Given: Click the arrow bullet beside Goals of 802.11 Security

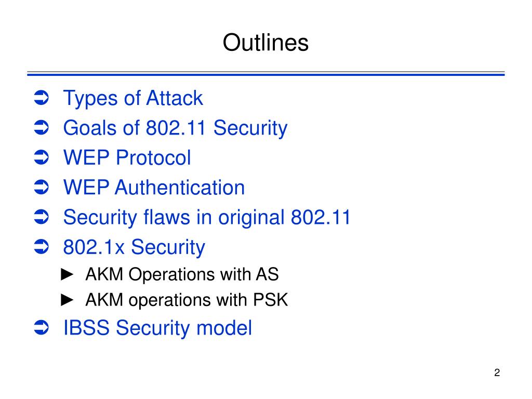Looking at the screenshot, I should (x=42, y=128).
